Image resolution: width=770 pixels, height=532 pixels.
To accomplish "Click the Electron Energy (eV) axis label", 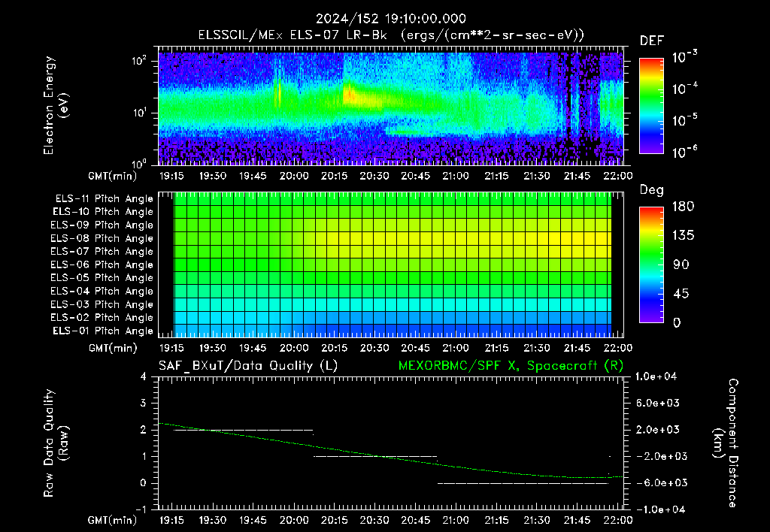I will (x=56, y=105).
